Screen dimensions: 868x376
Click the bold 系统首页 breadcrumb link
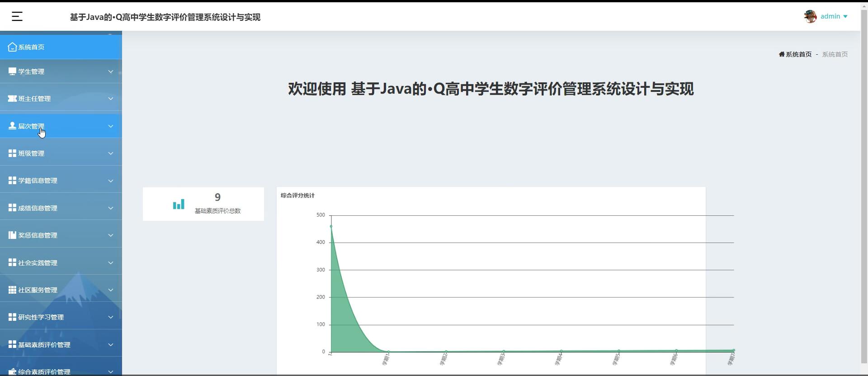tap(798, 54)
